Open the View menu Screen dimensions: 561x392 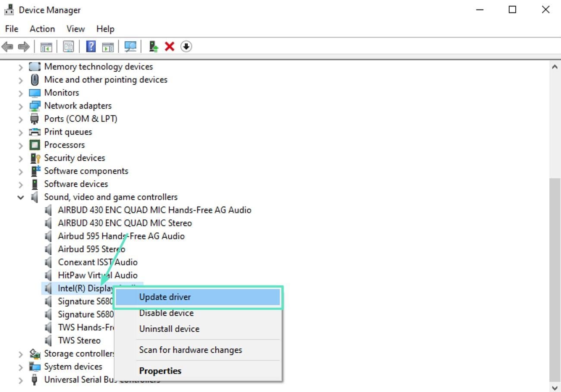[x=76, y=29]
